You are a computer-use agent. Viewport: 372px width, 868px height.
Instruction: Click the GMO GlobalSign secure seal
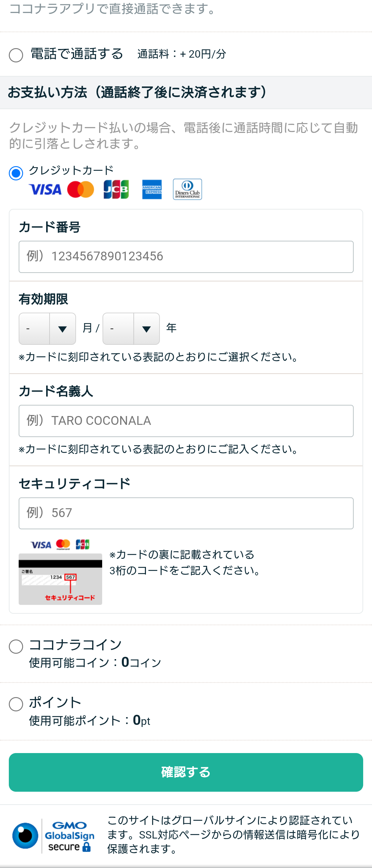[x=53, y=836]
